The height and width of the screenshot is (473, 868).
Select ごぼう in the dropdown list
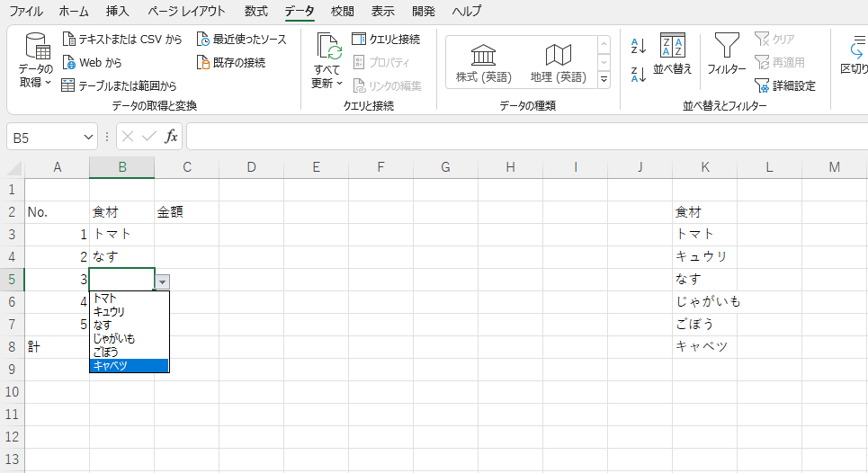tap(129, 352)
